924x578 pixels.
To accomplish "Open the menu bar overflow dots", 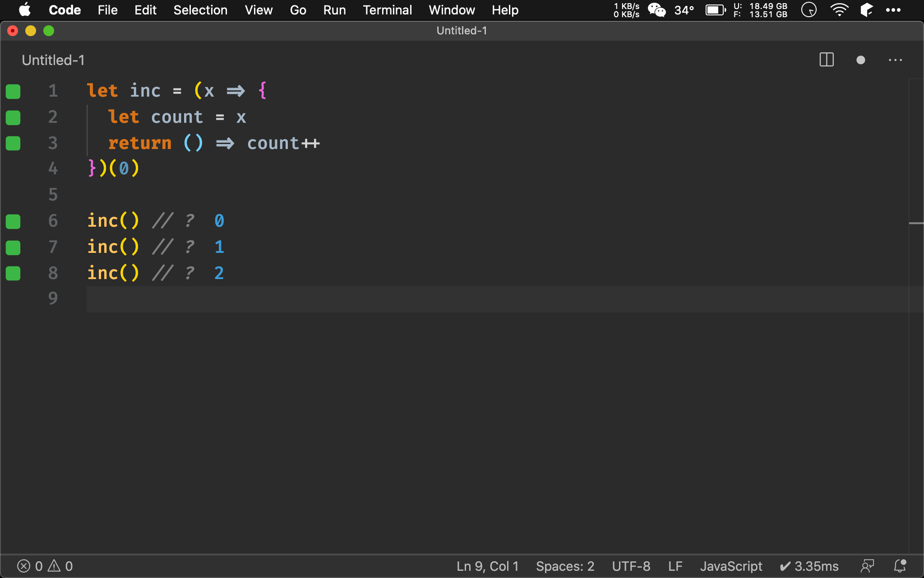I will click(893, 10).
